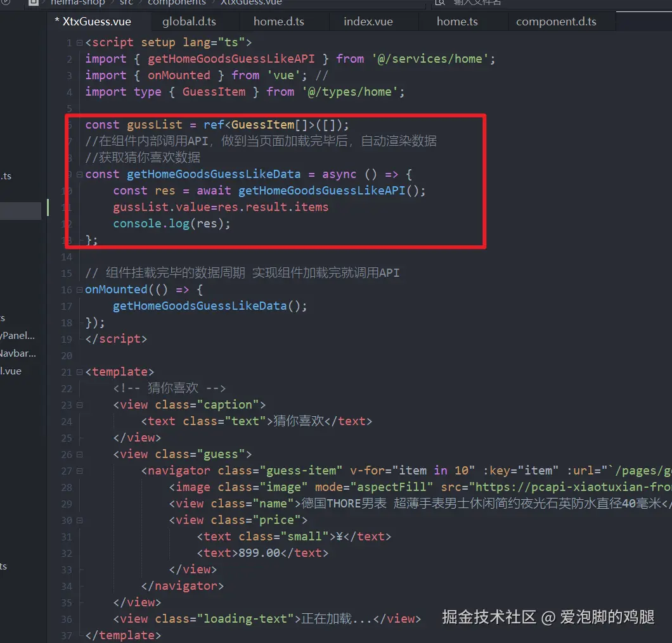
Task: Click the comment 获取猜你喜欢数据
Action: tap(143, 158)
